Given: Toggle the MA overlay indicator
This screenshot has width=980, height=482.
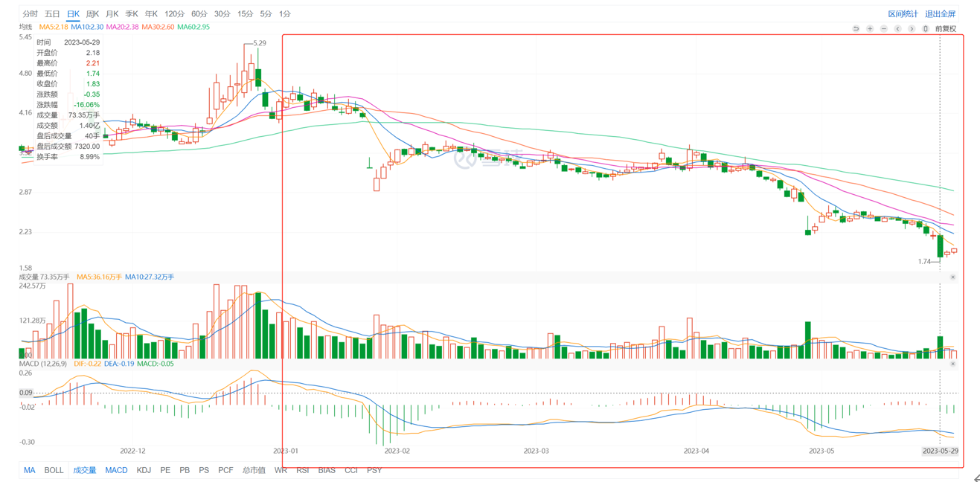Looking at the screenshot, I should point(29,470).
